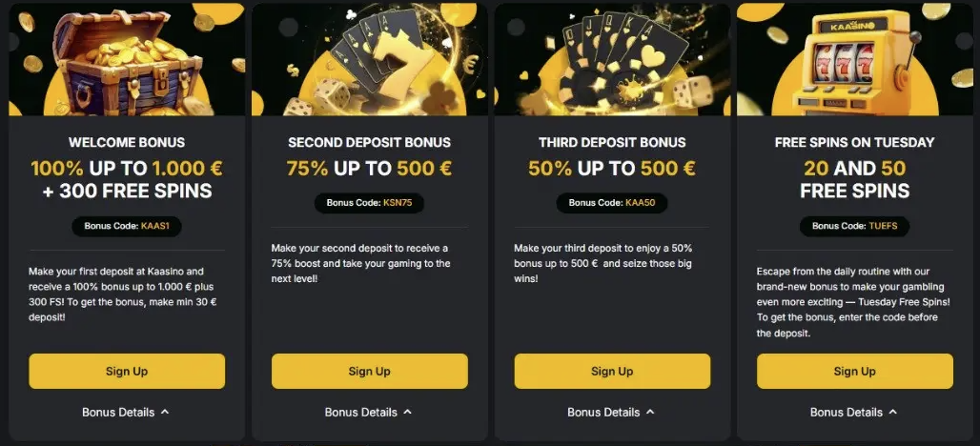Sign up for the Welcome Bonus
This screenshot has height=446, width=980.
point(127,371)
